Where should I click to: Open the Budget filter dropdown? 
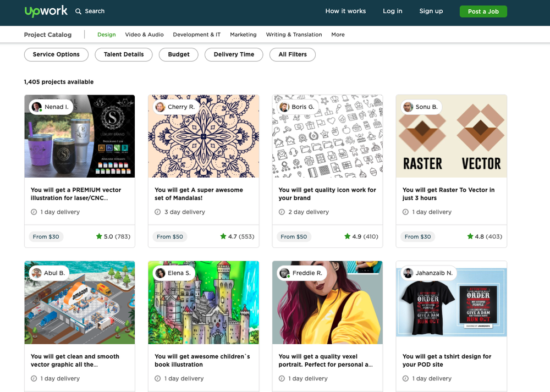pos(179,54)
